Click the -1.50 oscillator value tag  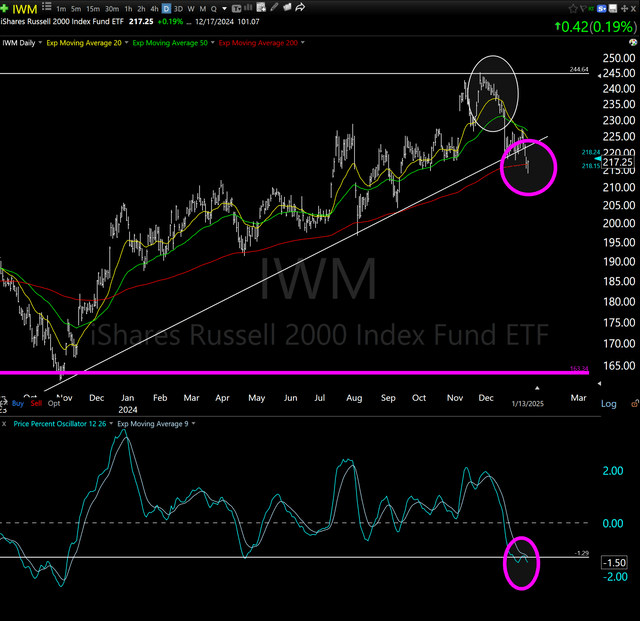point(615,563)
